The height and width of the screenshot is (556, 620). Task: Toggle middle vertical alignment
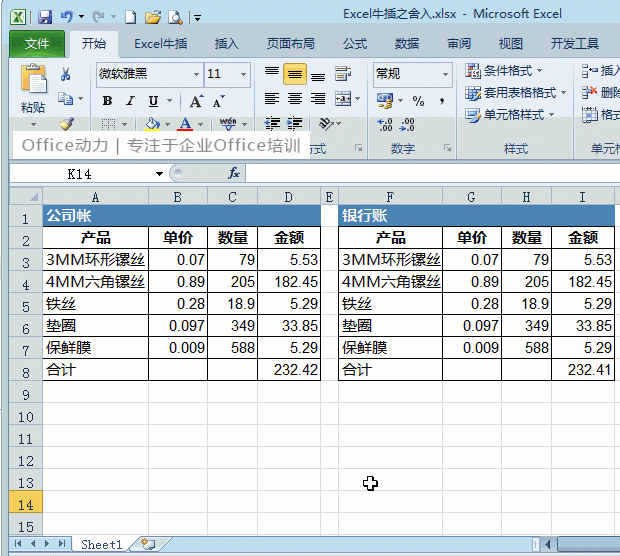click(295, 74)
